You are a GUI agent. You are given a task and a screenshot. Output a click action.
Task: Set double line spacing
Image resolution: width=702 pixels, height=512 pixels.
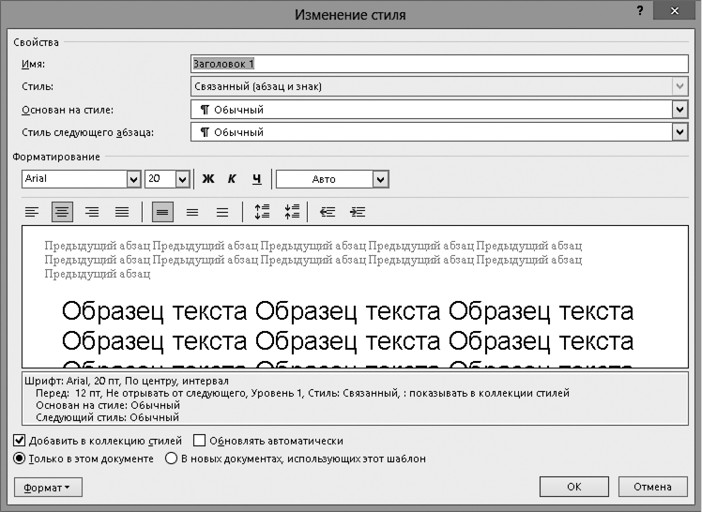[222, 212]
